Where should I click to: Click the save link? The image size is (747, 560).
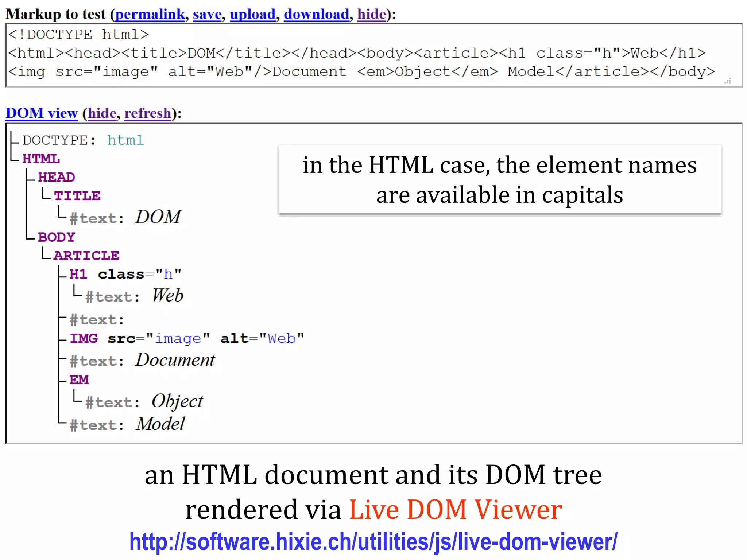207,15
